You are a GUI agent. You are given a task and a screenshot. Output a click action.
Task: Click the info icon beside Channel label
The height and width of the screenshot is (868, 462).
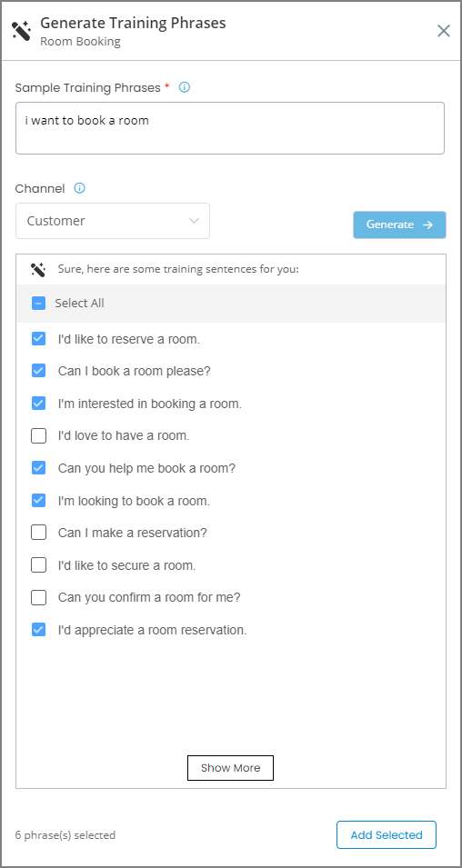80,188
